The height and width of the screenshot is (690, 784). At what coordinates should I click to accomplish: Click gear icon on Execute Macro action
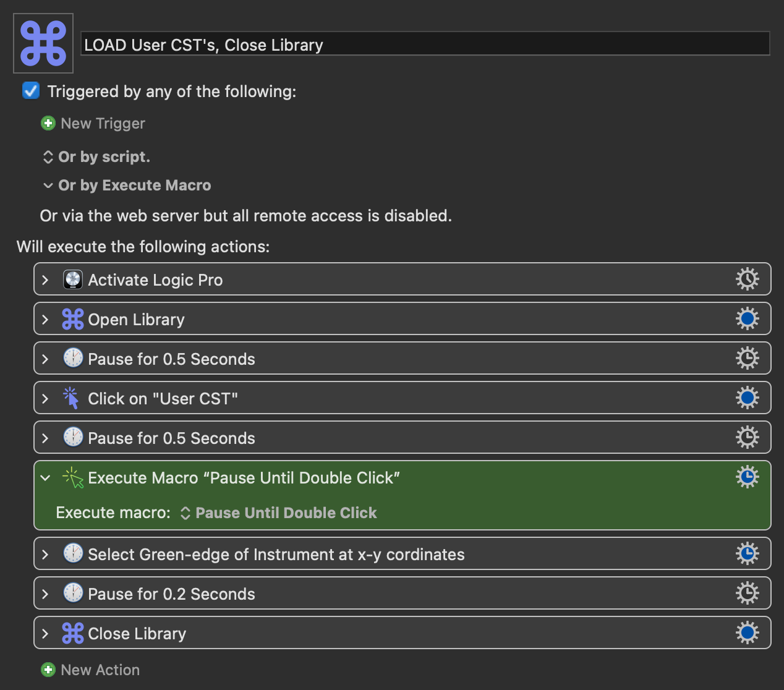tap(747, 477)
